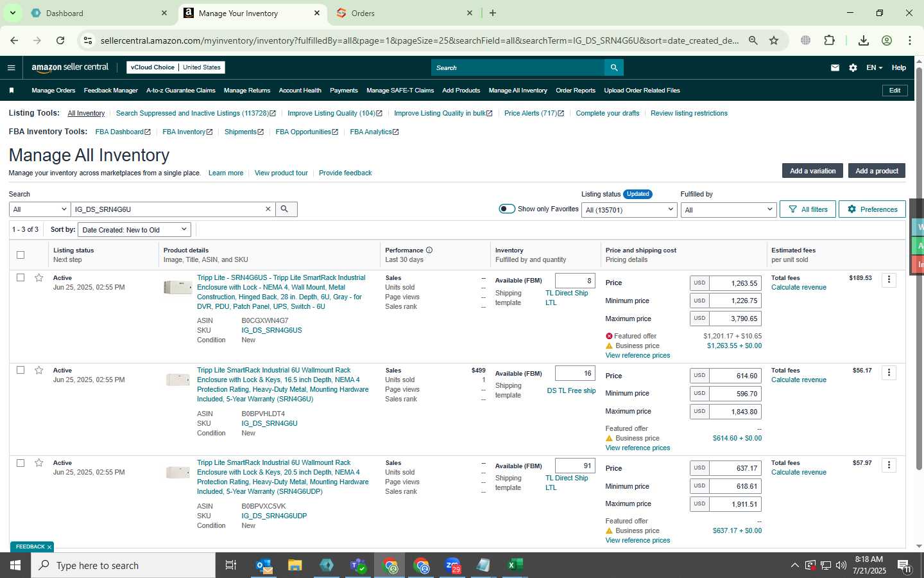
Task: Clear the inventory search term with X
Action: [268, 209]
